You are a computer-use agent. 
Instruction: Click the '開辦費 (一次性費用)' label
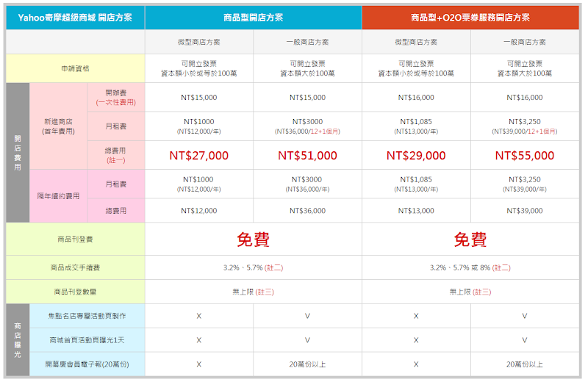(x=116, y=98)
